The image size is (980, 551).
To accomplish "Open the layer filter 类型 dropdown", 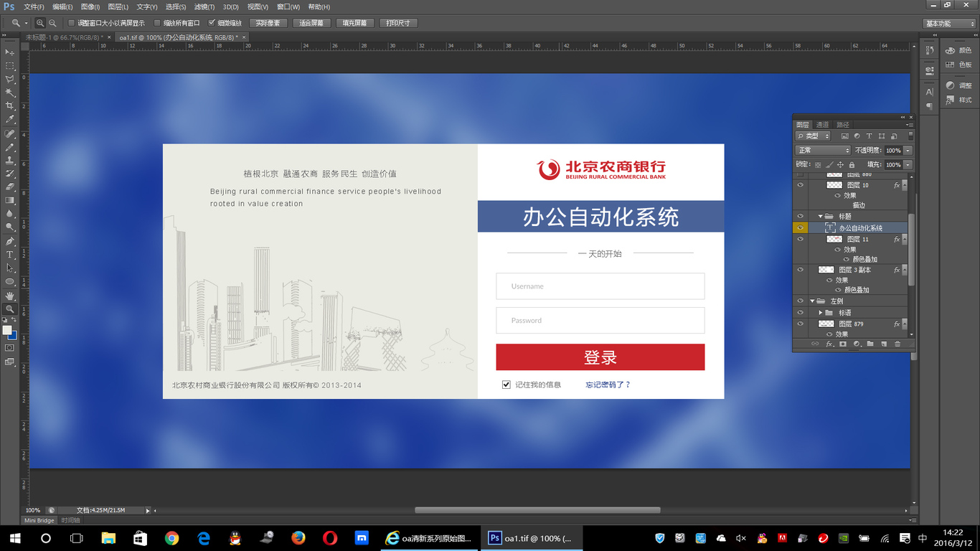I will (x=813, y=136).
